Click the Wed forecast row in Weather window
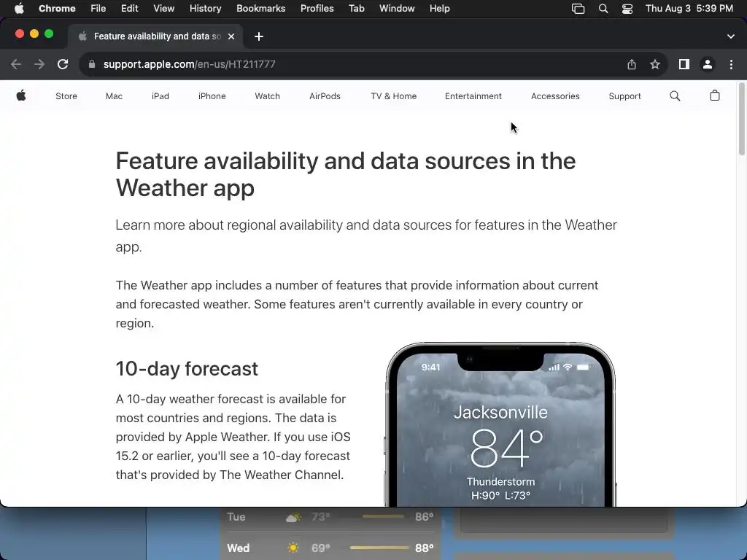The image size is (747, 560). [330, 548]
